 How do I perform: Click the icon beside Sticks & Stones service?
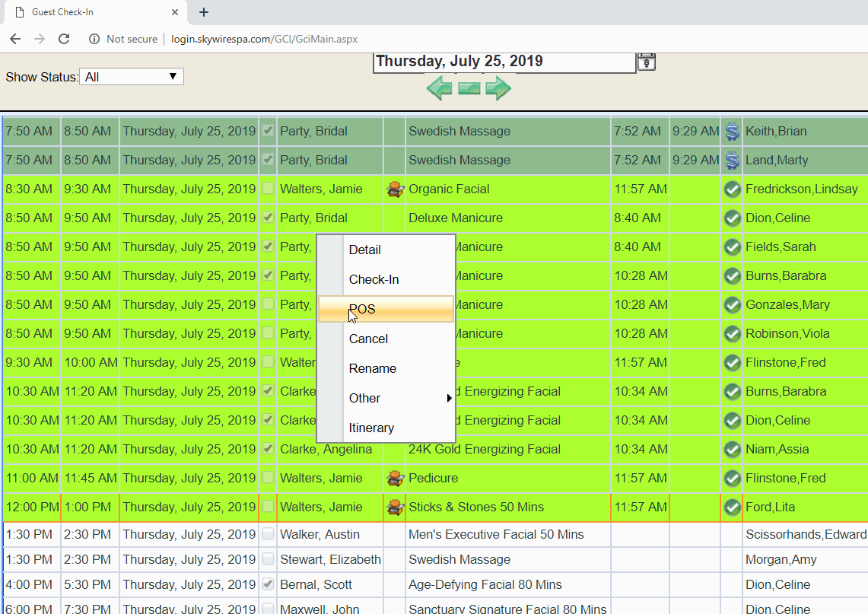(395, 507)
